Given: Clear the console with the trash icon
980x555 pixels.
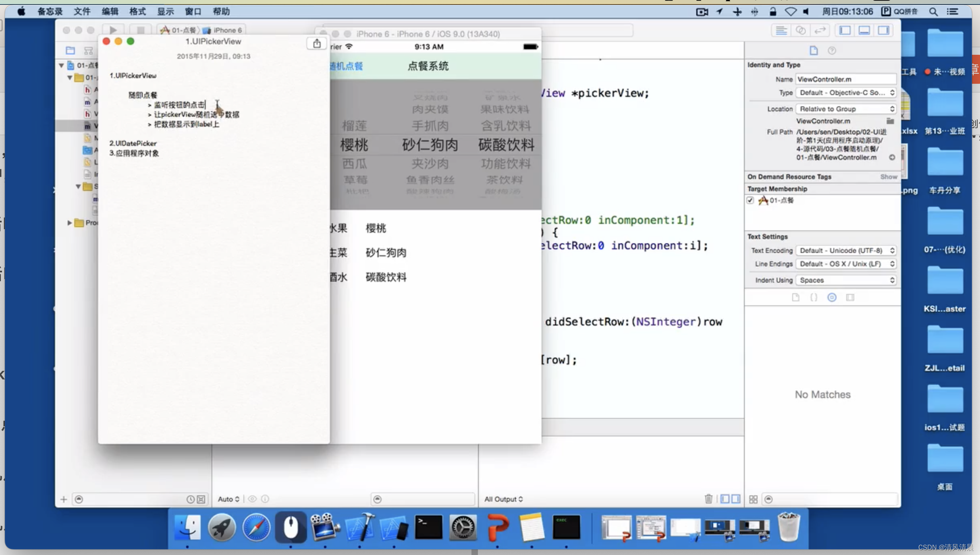Looking at the screenshot, I should pos(708,499).
